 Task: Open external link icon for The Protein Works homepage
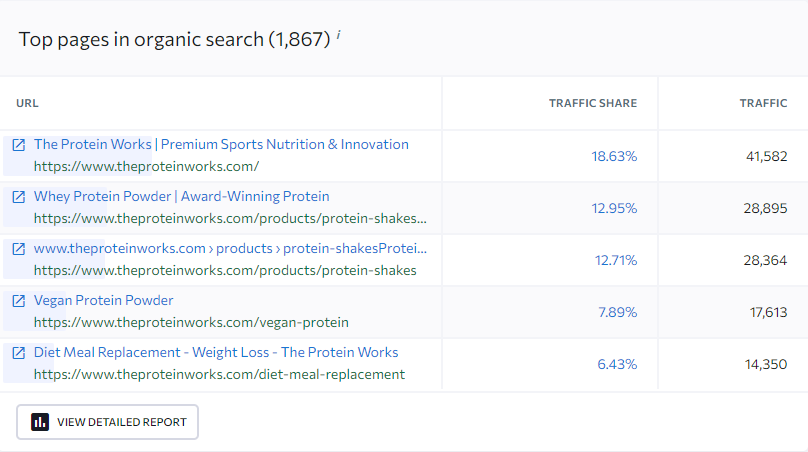coord(18,145)
